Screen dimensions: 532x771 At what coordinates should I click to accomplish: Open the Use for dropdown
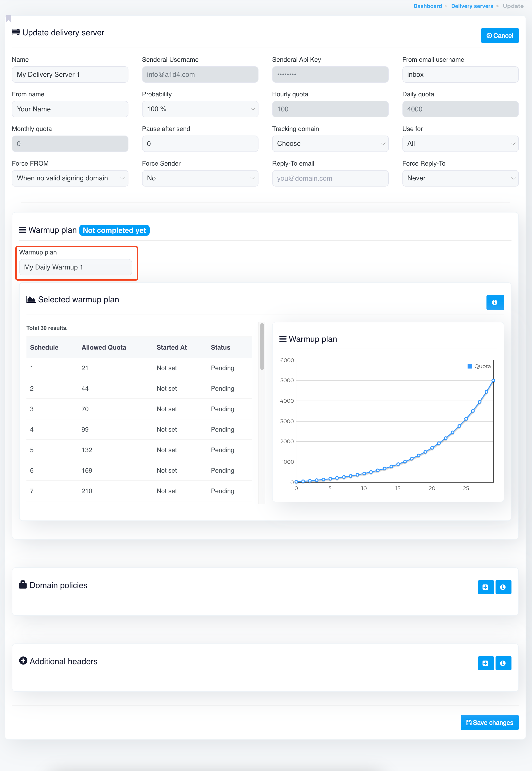pos(460,144)
